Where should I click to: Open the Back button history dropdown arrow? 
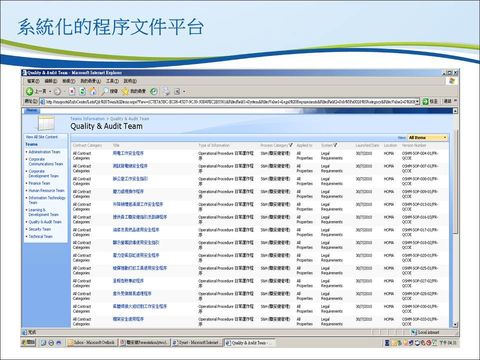pyautogui.click(x=50, y=91)
